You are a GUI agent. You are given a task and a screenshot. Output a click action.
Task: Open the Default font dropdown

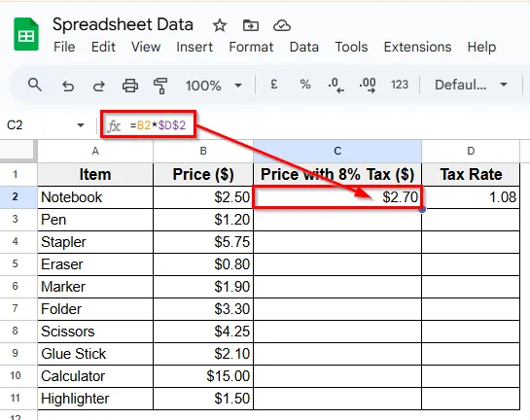(472, 85)
